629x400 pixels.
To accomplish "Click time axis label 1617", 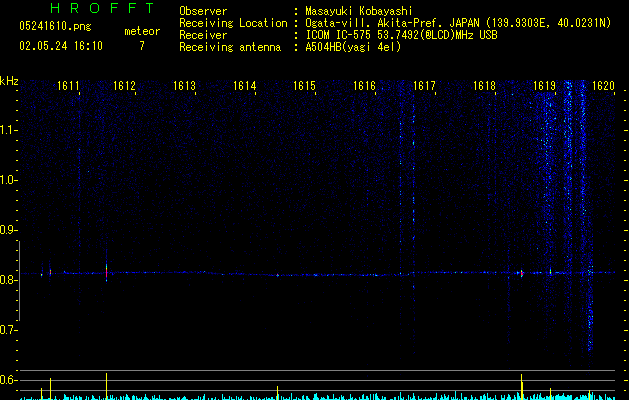I will [x=424, y=86].
